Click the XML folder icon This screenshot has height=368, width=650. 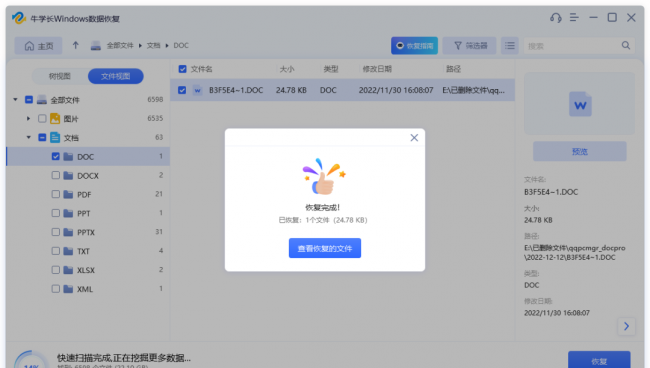[x=68, y=289]
